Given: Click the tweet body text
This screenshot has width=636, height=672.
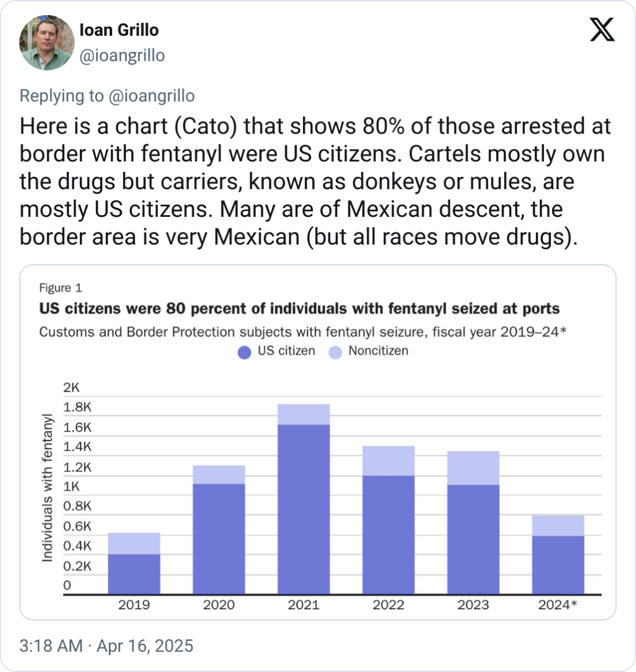Looking at the screenshot, I should pos(315,182).
